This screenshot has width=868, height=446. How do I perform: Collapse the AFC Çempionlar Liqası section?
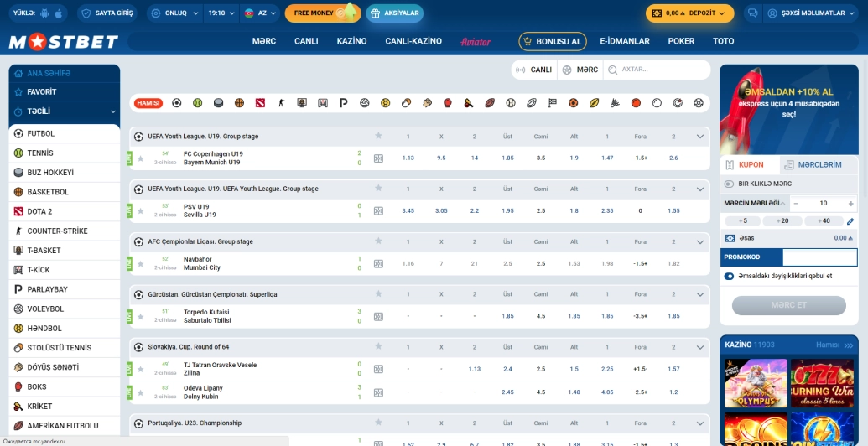pos(700,241)
